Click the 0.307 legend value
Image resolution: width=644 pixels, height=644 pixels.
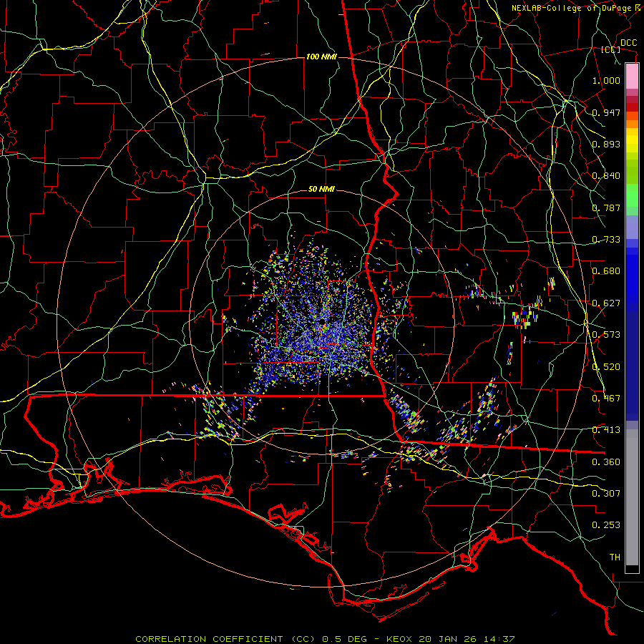tap(606, 494)
